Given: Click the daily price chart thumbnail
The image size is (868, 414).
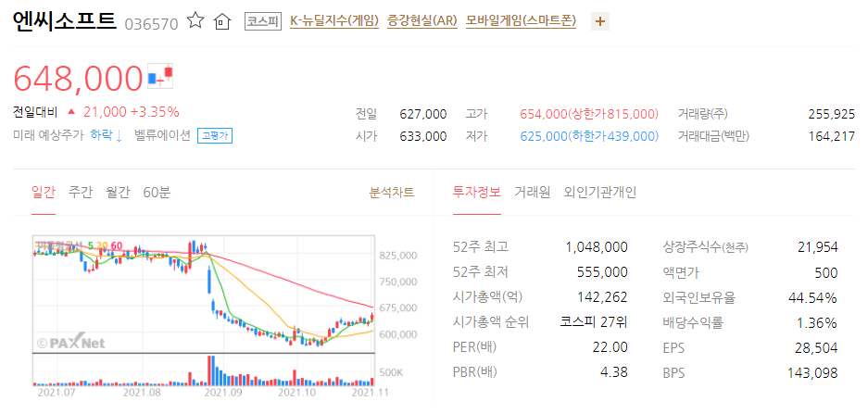Looking at the screenshot, I should 205,310.
